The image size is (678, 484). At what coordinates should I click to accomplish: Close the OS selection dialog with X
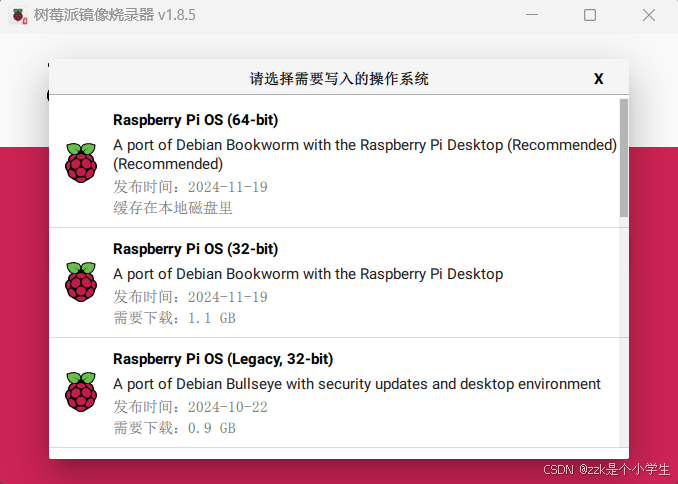(598, 79)
